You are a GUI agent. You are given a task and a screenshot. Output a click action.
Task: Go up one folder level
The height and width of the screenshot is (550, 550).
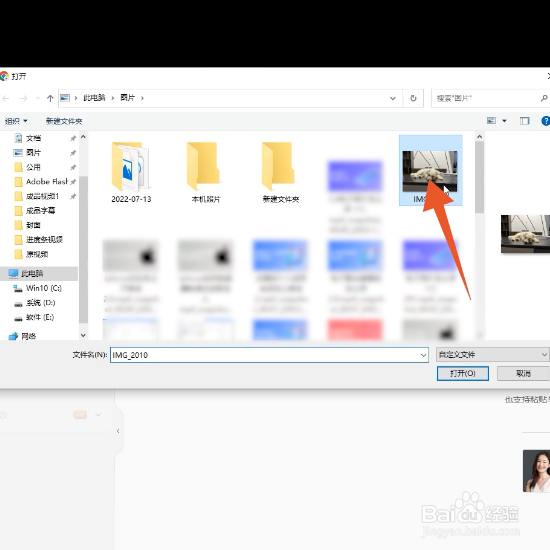[x=50, y=98]
